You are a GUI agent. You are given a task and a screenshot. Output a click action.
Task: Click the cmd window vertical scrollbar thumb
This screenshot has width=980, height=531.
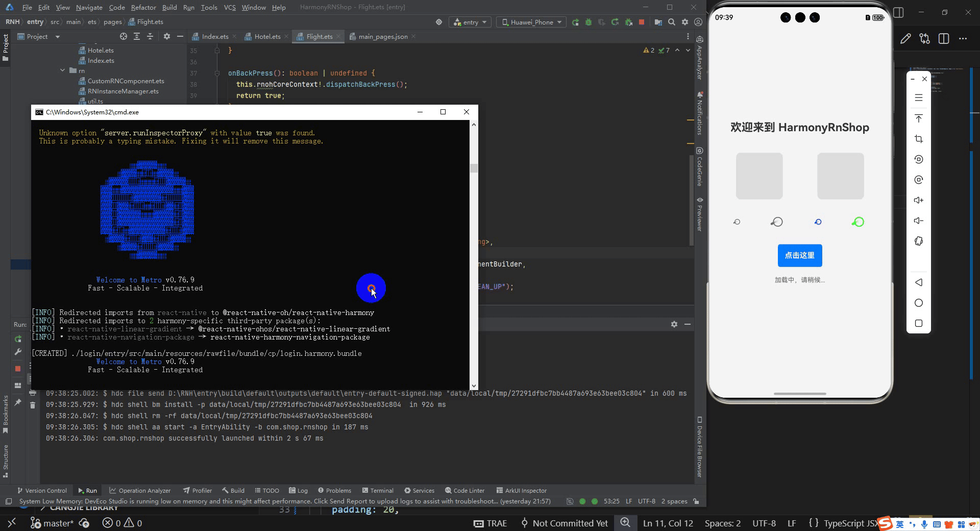(474, 168)
